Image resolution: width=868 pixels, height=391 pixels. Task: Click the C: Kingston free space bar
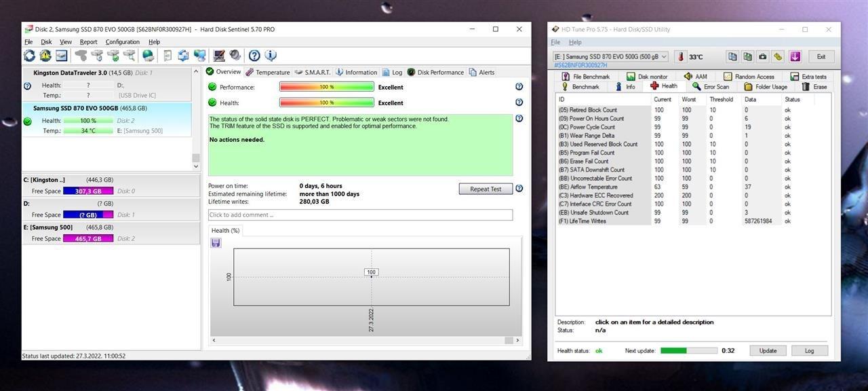88,191
